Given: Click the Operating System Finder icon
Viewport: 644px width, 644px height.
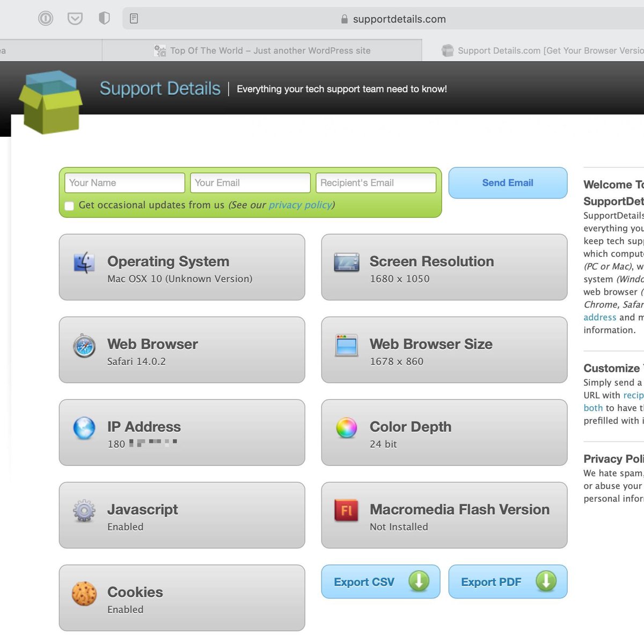Looking at the screenshot, I should point(84,262).
